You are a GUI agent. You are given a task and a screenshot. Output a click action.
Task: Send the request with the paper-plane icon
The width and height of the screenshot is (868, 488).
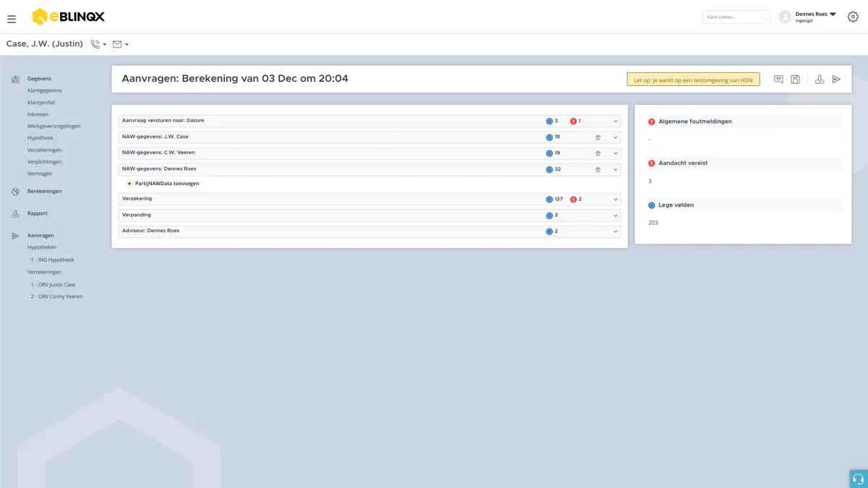836,80
